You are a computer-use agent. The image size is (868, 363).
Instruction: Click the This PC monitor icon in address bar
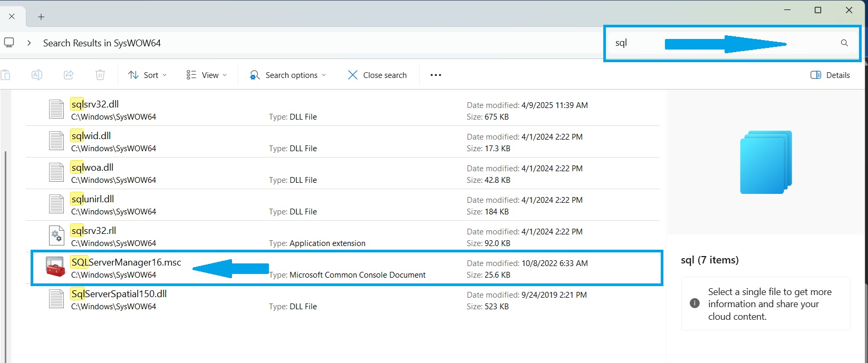[9, 43]
